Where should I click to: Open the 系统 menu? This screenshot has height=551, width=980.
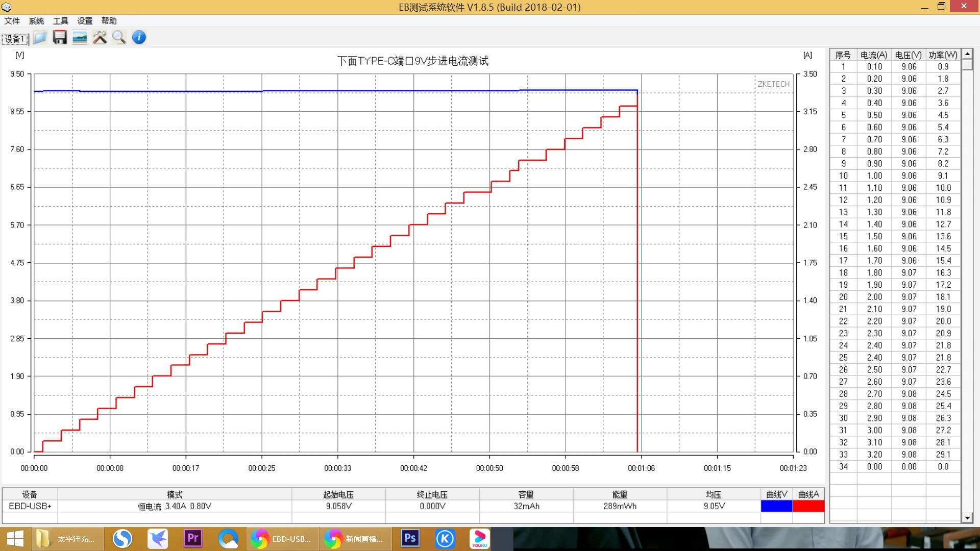pos(36,21)
